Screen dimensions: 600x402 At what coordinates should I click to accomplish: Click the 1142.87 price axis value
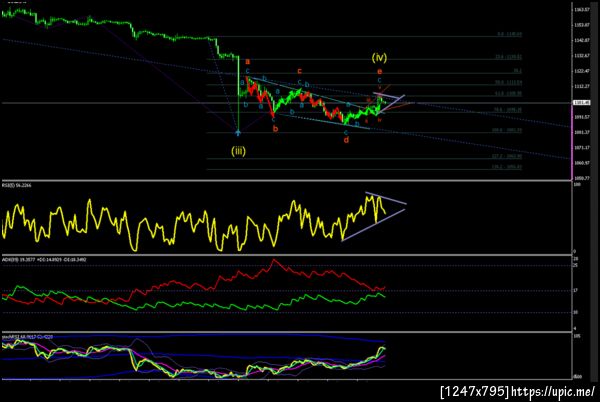click(581, 40)
